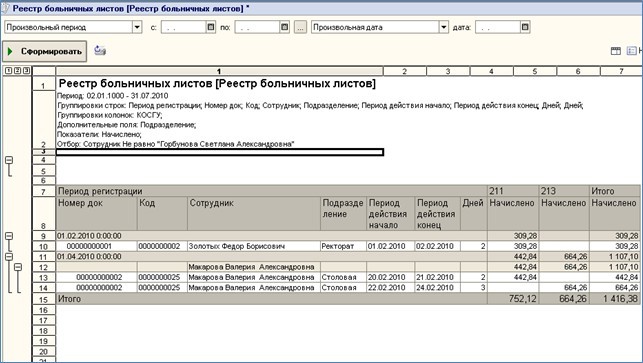The width and height of the screenshot is (643, 363).
Task: Open calendar picker for the 'дата' field
Action: pos(525,27)
